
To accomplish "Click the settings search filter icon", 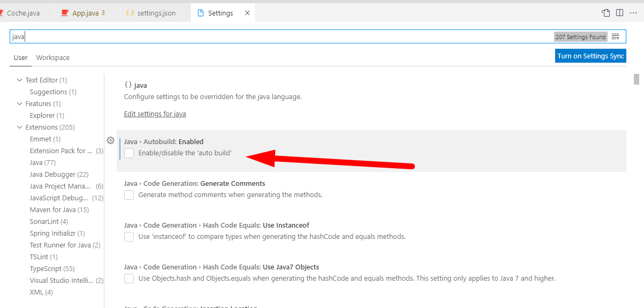I will pyautogui.click(x=616, y=37).
